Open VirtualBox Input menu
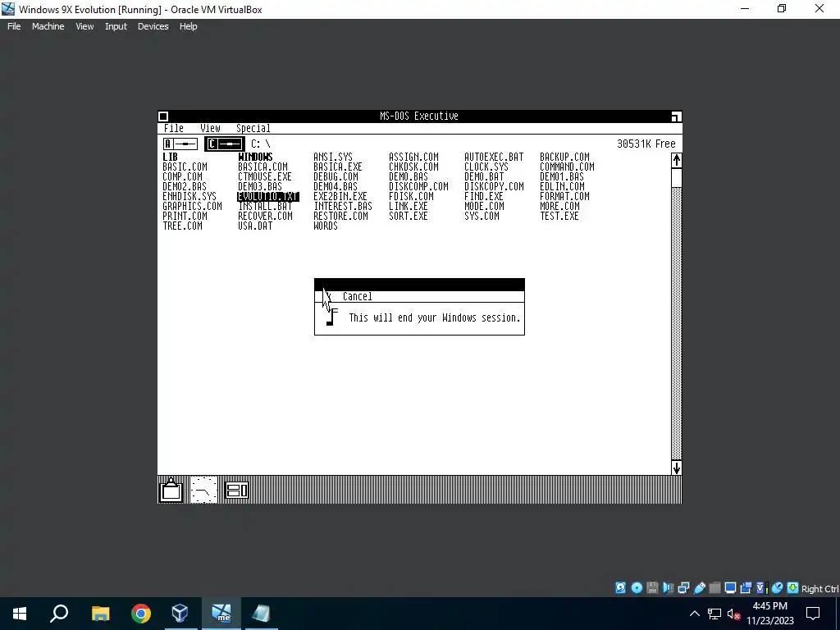Screen dimensions: 840x630 coord(116,26)
